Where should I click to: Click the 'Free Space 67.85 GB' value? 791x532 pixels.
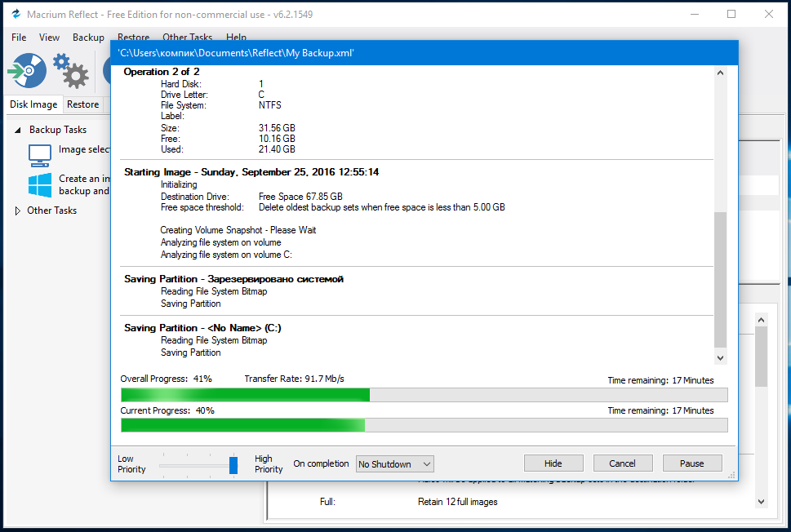click(300, 197)
